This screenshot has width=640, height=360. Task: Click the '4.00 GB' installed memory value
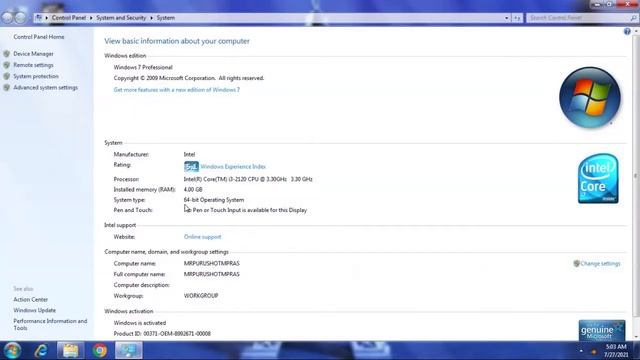point(193,190)
